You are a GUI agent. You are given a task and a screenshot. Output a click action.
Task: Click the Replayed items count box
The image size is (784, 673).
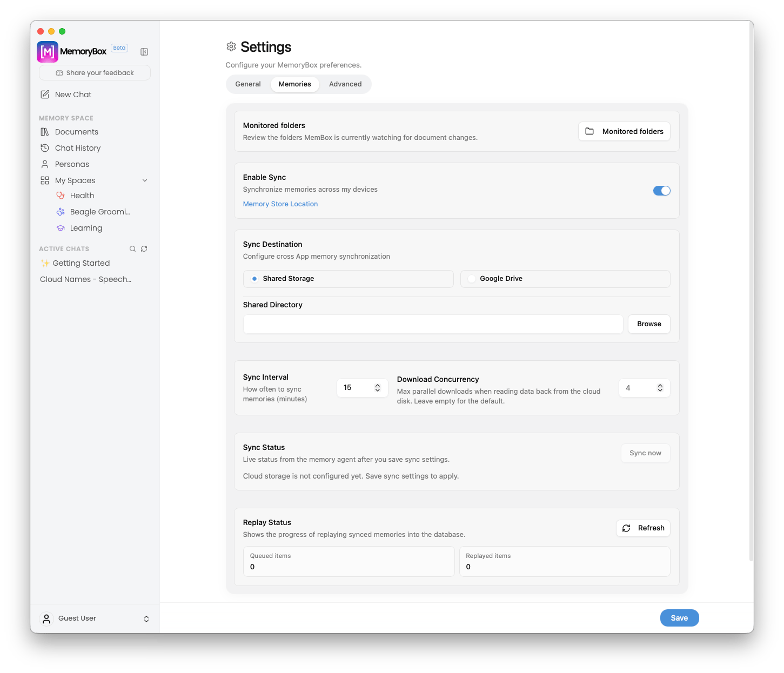point(565,561)
